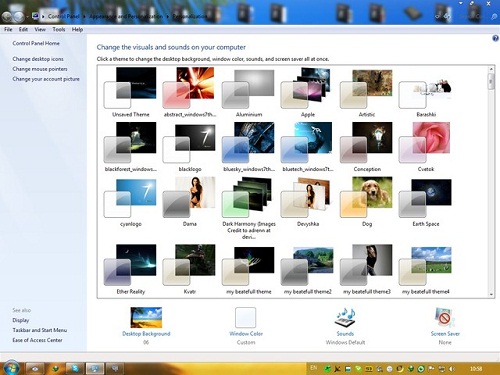Apply the Artistic theme
The height and width of the screenshot is (375, 500).
click(x=366, y=89)
